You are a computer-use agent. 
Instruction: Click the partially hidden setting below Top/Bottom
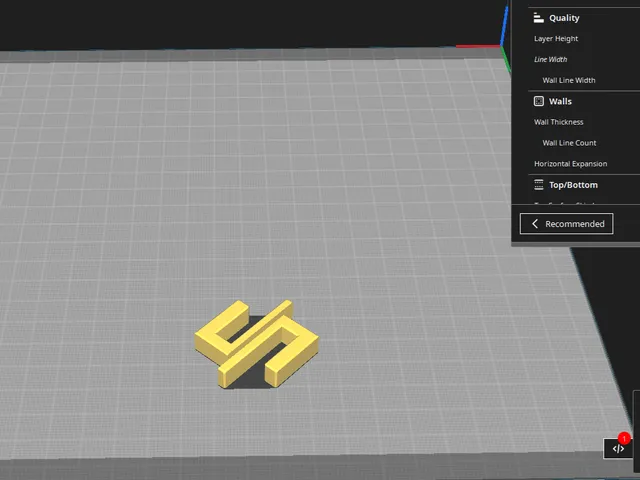point(564,203)
